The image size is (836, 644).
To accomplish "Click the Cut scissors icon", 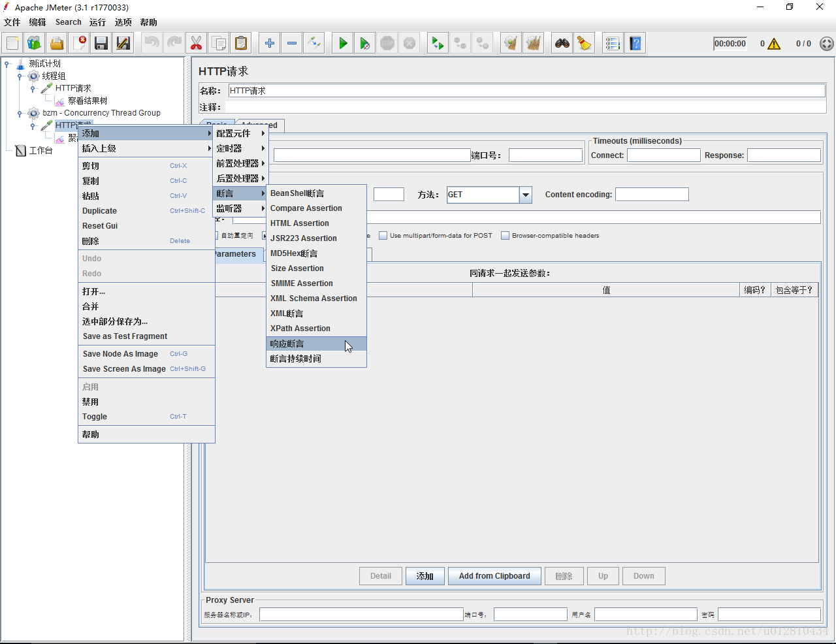I will click(x=196, y=43).
